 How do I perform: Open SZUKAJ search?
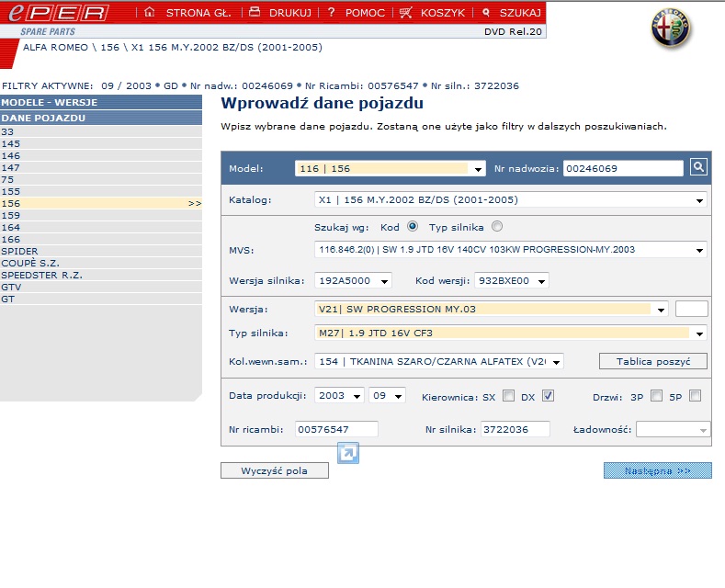click(x=520, y=13)
